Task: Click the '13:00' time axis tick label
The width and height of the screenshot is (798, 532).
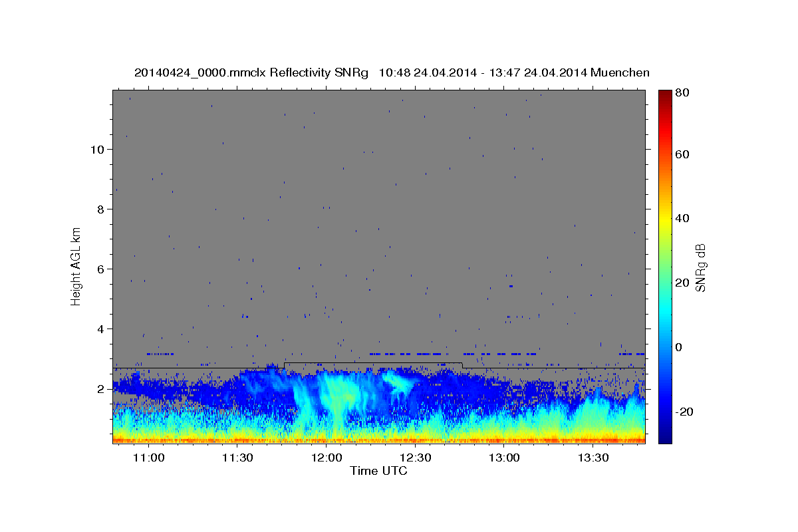Action: pos(504,458)
